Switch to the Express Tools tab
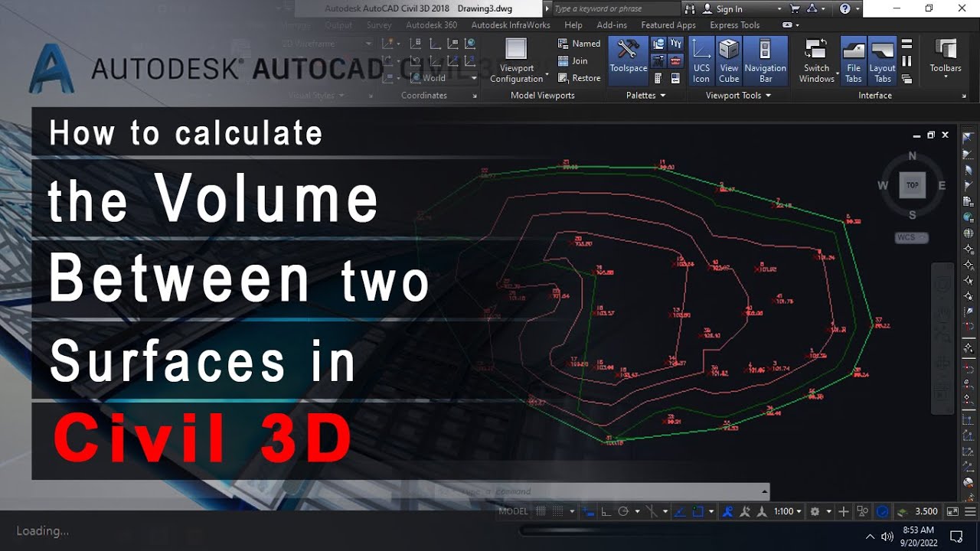Screen dimensions: 980x551 click(735, 25)
